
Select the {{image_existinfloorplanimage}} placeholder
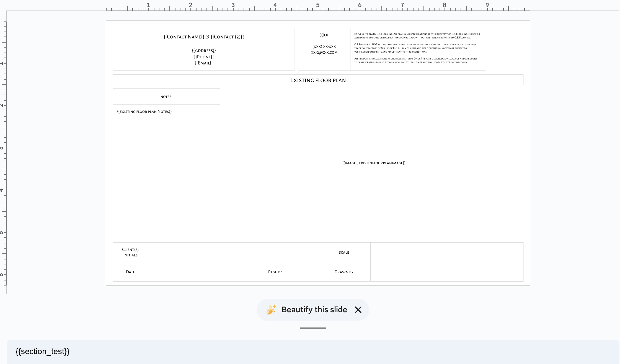pos(374,163)
